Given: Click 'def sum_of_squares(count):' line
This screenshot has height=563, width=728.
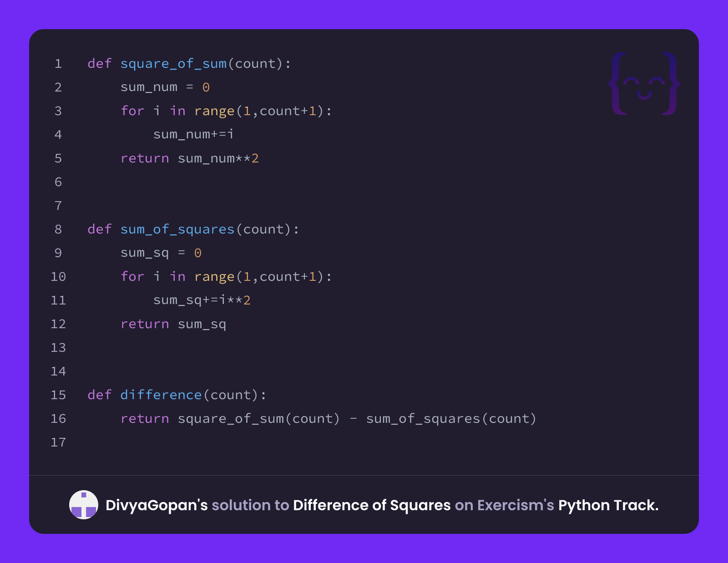Looking at the screenshot, I should click(x=193, y=229).
